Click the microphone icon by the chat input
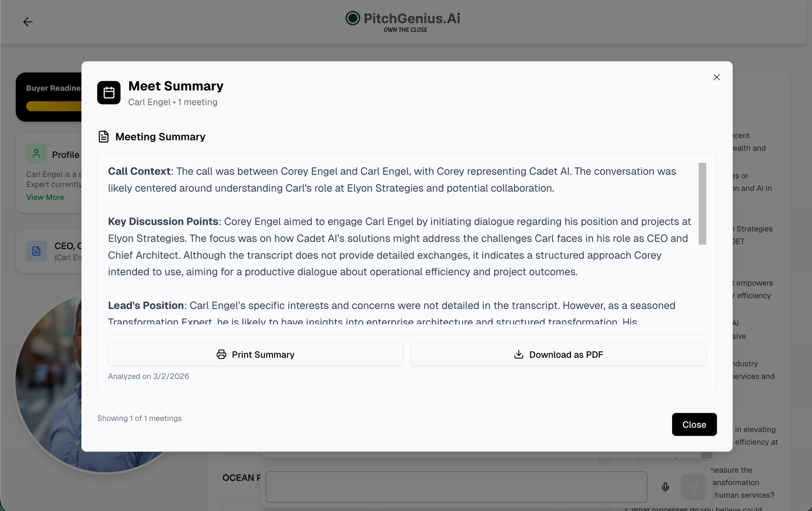 coord(665,487)
